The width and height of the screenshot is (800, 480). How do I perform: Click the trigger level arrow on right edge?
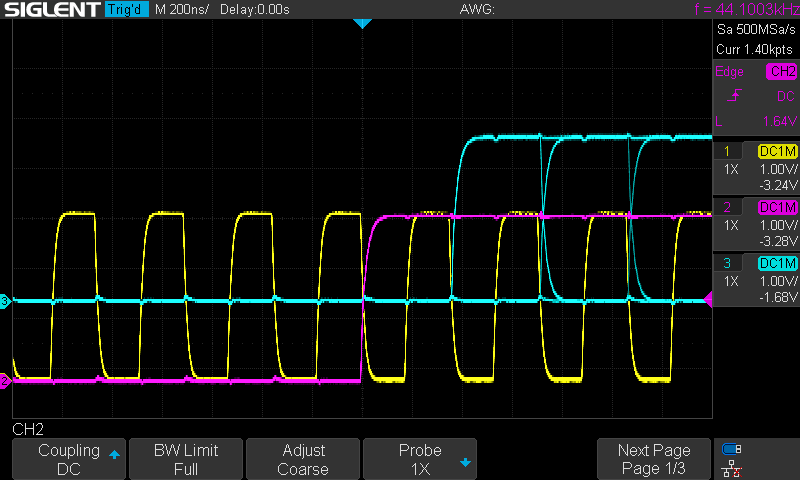[708, 299]
